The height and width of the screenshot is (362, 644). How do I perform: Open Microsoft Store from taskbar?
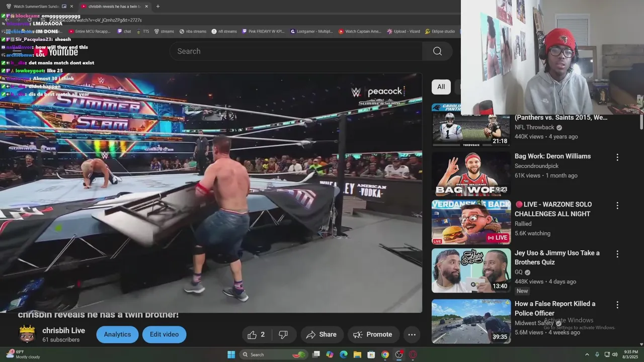coord(371,354)
